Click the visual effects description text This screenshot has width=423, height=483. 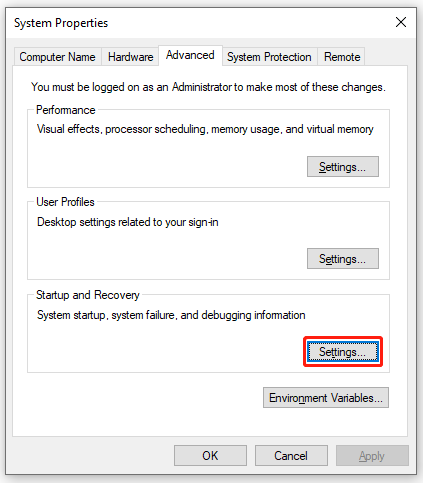point(205,129)
